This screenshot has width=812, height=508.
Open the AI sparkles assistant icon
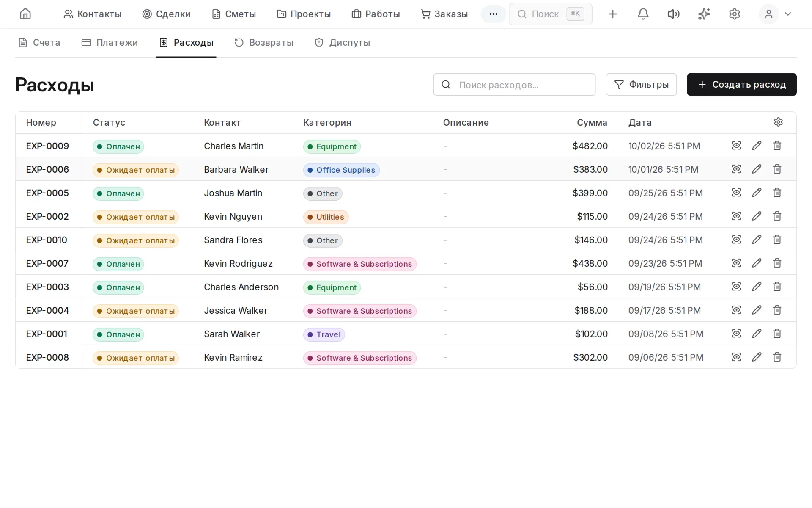[x=704, y=14]
